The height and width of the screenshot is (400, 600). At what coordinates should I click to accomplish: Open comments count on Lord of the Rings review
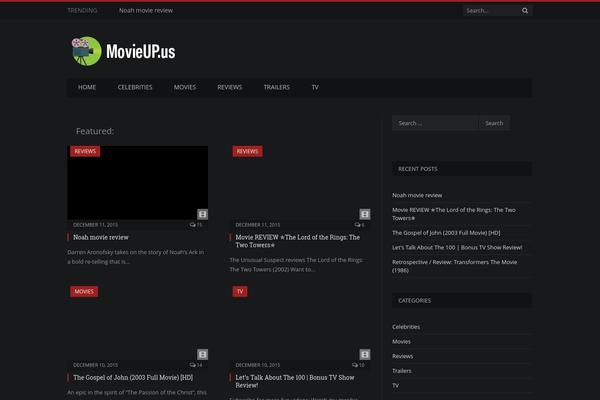pos(359,225)
